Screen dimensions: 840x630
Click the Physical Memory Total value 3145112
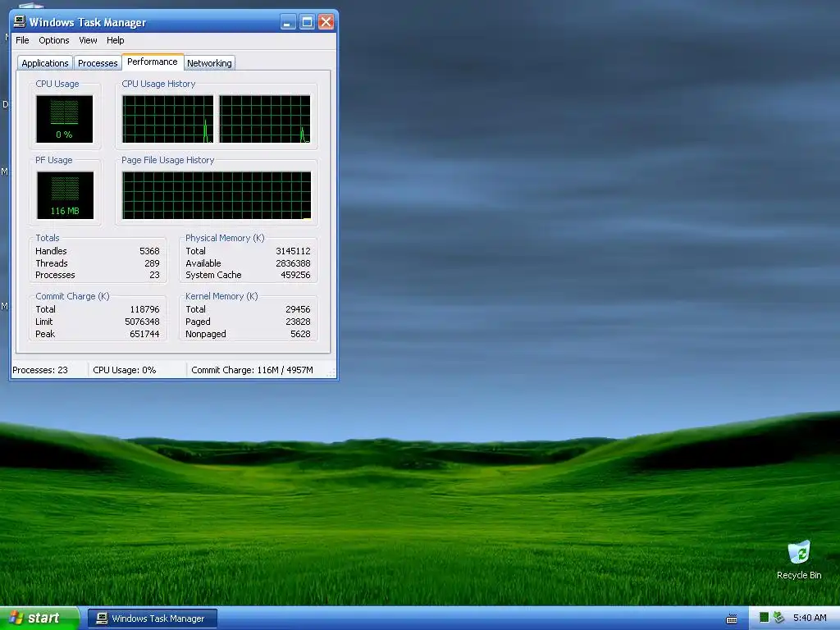coord(293,251)
